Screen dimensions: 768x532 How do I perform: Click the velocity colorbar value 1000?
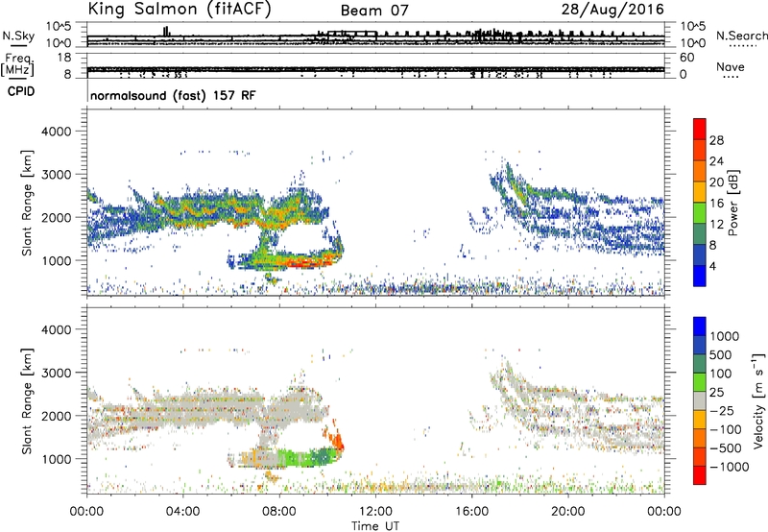[x=725, y=336]
